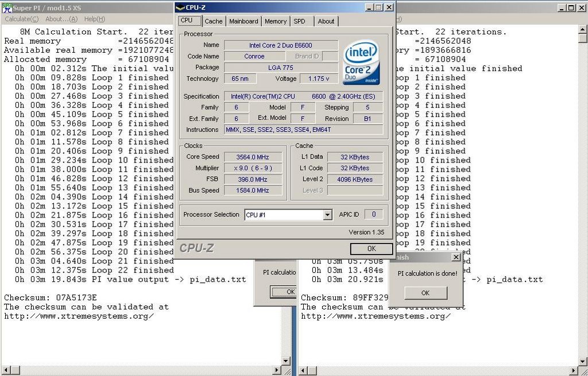Minimize the CPU-Z window
The image size is (588, 376).
coord(369,7)
